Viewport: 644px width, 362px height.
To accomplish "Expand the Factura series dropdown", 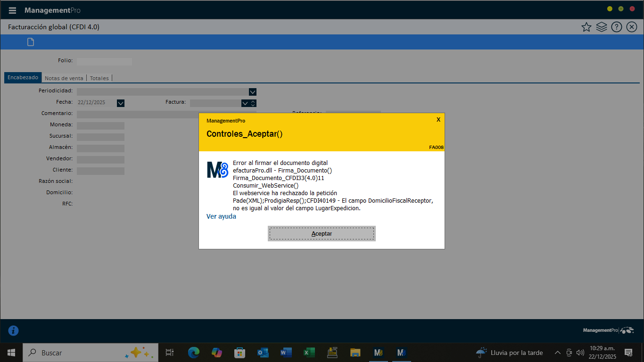I will click(245, 103).
